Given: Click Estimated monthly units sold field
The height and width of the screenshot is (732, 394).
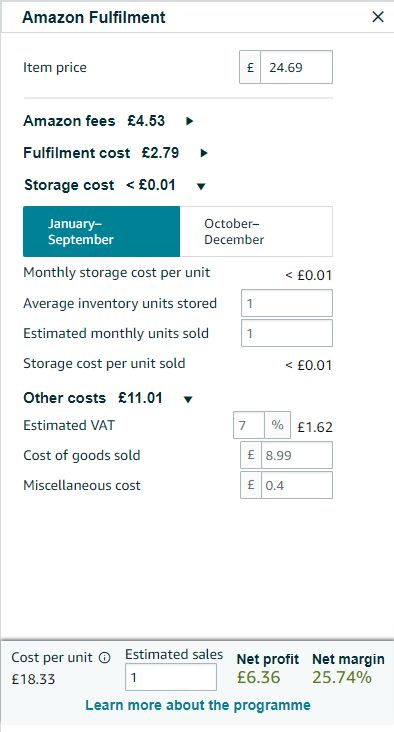Looking at the screenshot, I should tap(287, 333).
